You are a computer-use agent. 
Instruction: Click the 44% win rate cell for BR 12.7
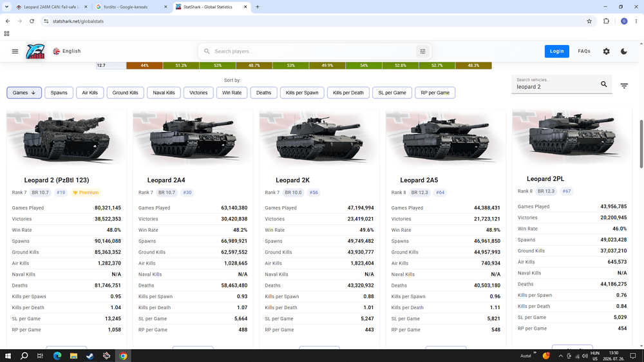[144, 65]
